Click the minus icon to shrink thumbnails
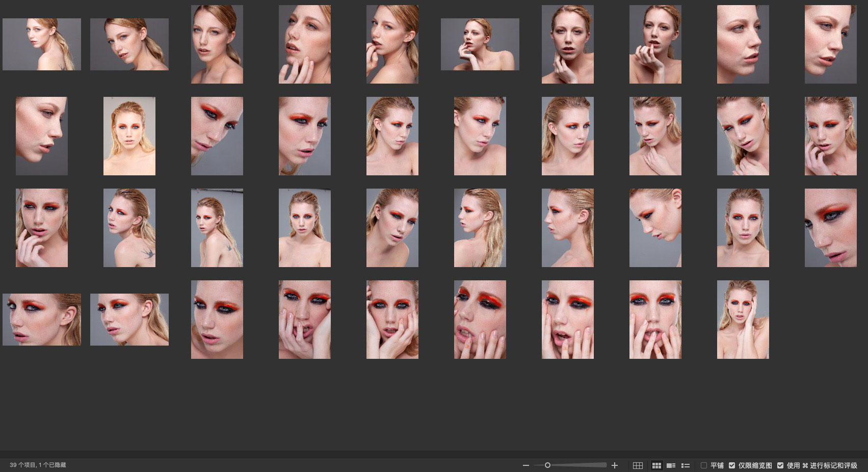Screen dimensions: 868x472 (x=526, y=465)
